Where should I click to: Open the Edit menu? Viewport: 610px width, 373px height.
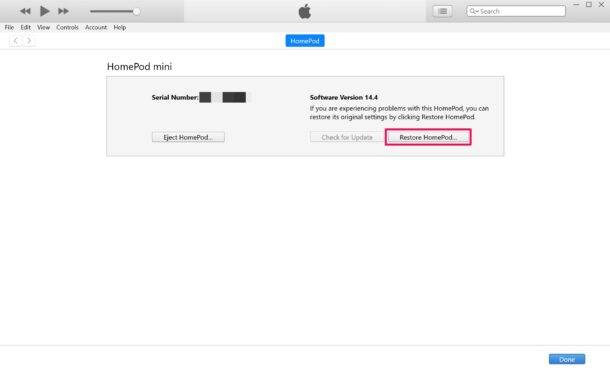tap(26, 27)
